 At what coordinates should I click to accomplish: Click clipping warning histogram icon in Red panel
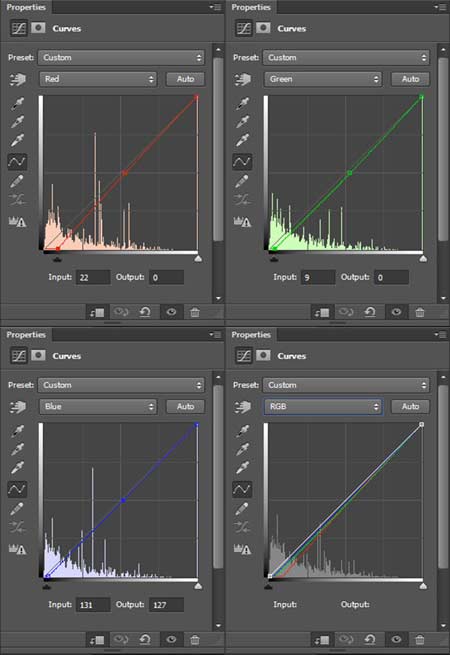[18, 221]
